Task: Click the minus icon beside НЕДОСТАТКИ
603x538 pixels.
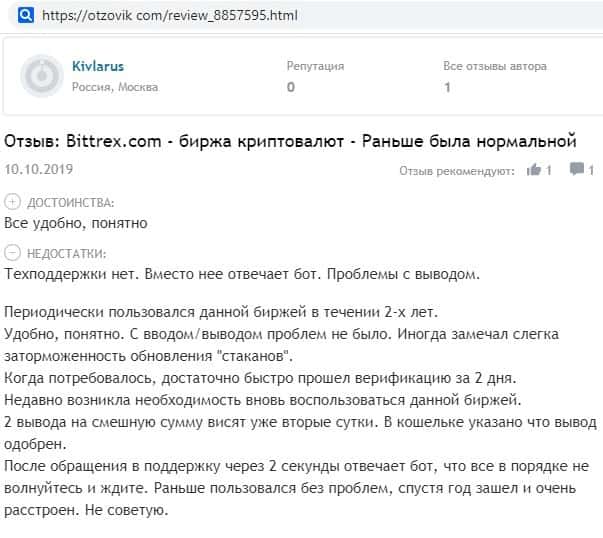Action: point(12,253)
